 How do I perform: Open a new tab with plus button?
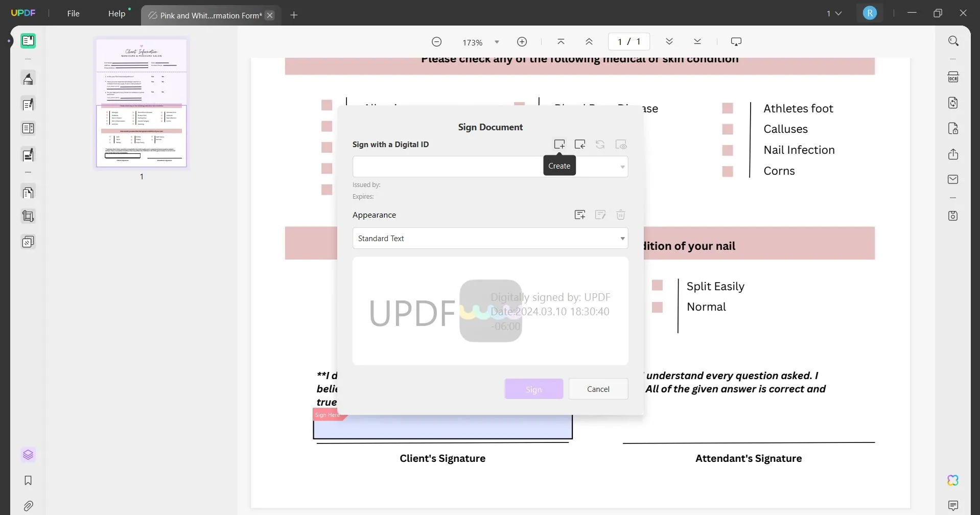pyautogui.click(x=294, y=15)
